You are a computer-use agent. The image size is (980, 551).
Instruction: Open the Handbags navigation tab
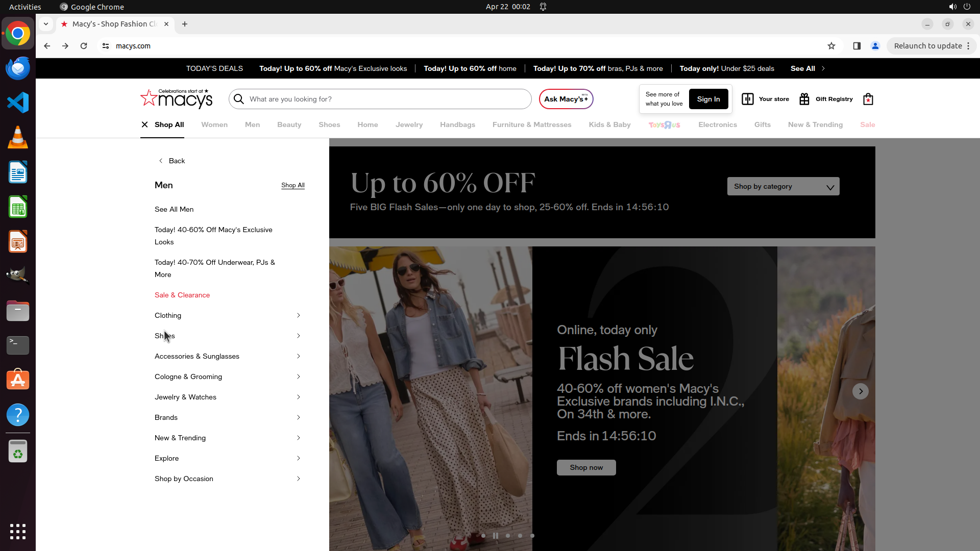tap(457, 124)
